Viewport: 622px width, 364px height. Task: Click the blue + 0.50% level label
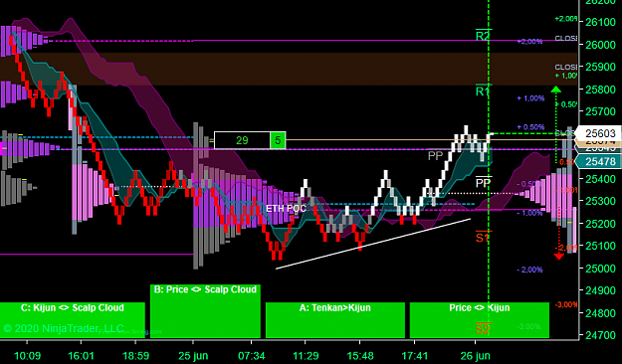(x=530, y=127)
